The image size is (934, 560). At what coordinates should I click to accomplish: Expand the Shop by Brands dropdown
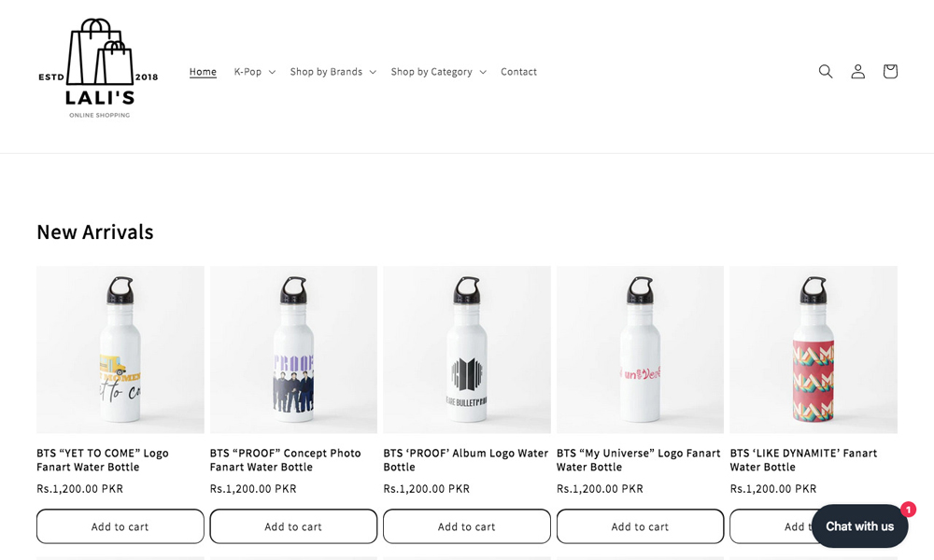[x=333, y=72]
